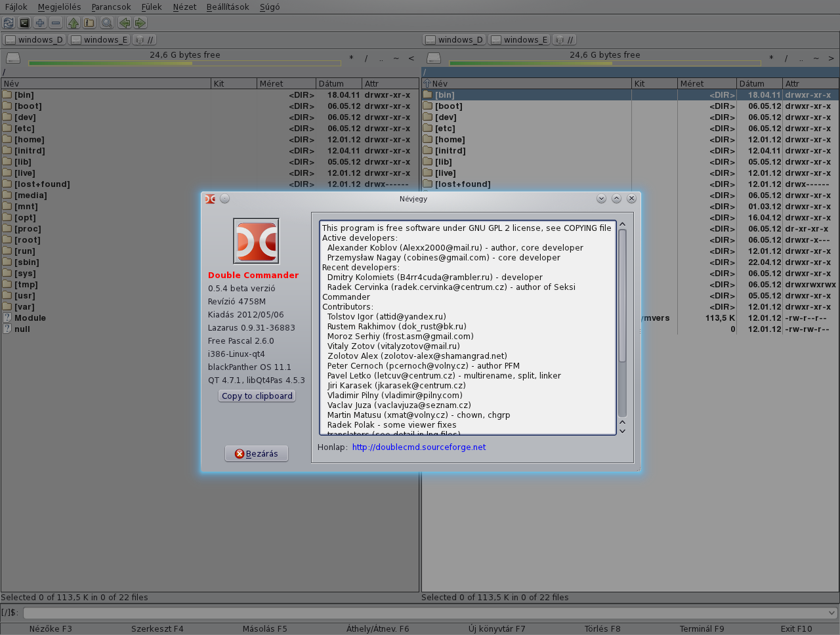Image resolution: width=840 pixels, height=635 pixels.
Task: Open the terminal toolbar icon
Action: coord(24,23)
